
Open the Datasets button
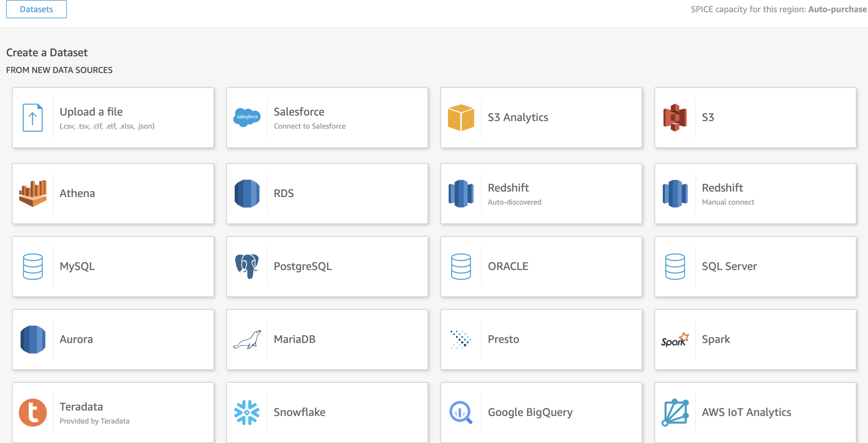click(x=36, y=9)
